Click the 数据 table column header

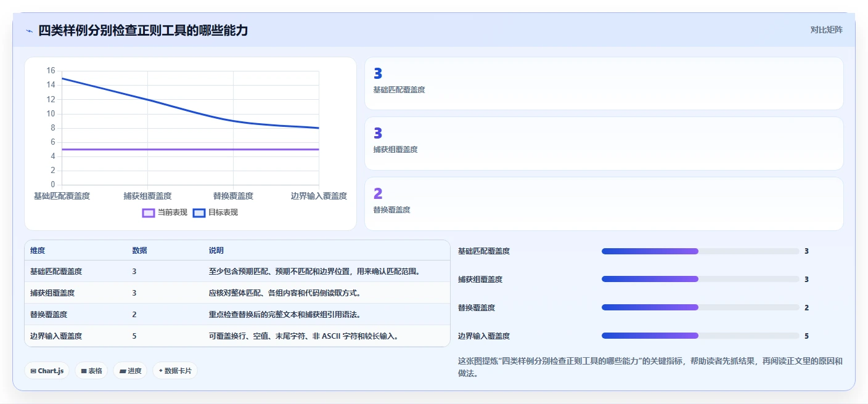[x=139, y=251]
